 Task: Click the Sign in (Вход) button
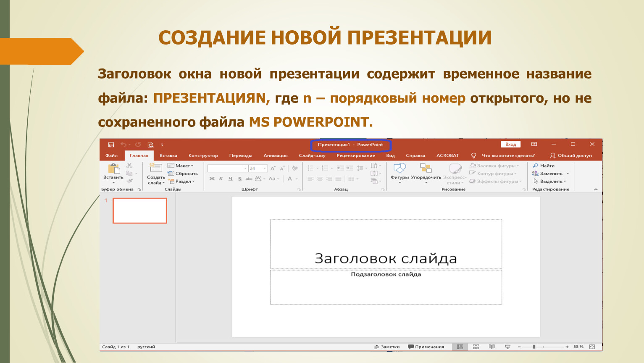[510, 144]
